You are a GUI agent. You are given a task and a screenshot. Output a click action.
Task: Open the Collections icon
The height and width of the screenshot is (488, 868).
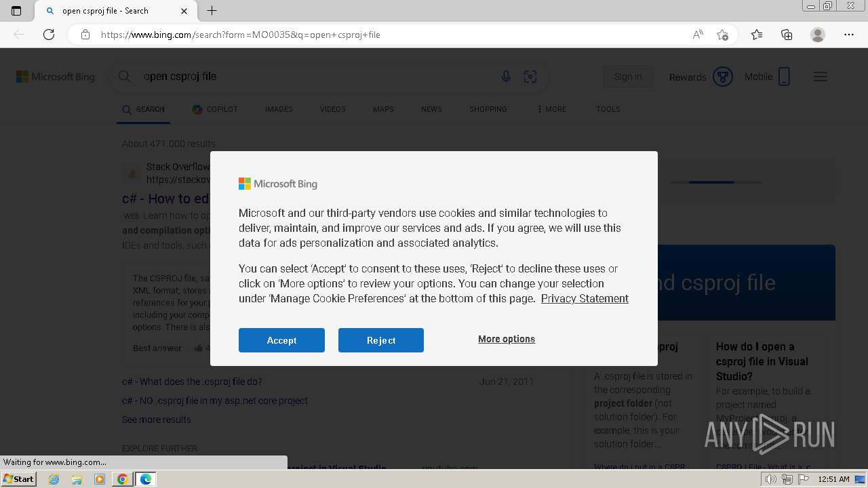[787, 35]
